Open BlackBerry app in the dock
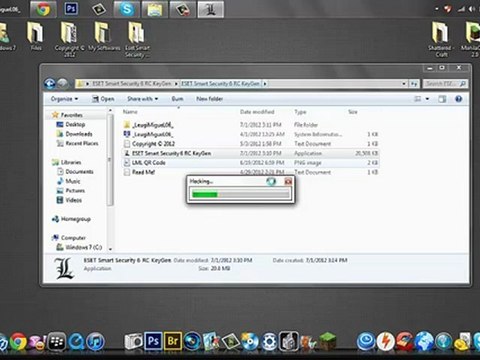This screenshot has width=480, height=360. 57,341
